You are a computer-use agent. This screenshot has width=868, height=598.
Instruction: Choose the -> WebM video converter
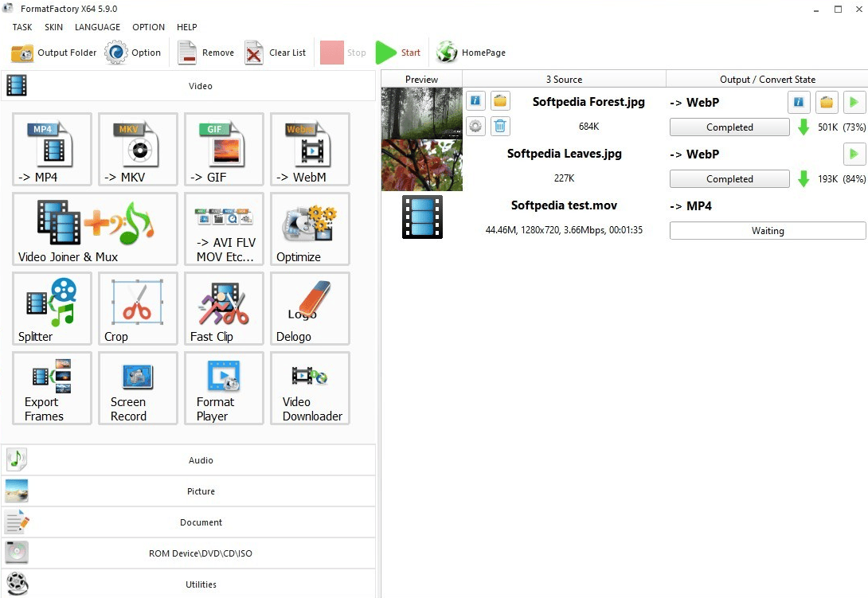point(310,149)
